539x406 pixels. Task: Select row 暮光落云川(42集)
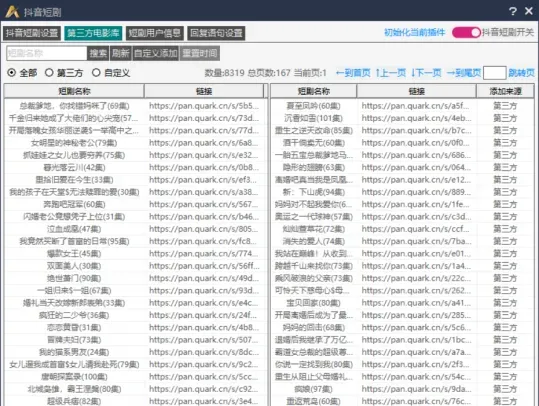[74, 167]
